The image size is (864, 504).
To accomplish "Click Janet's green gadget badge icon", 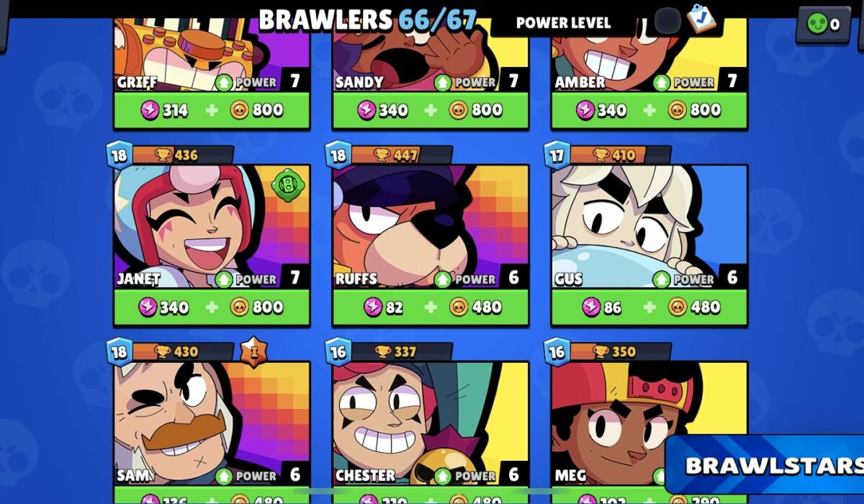I will point(286,185).
